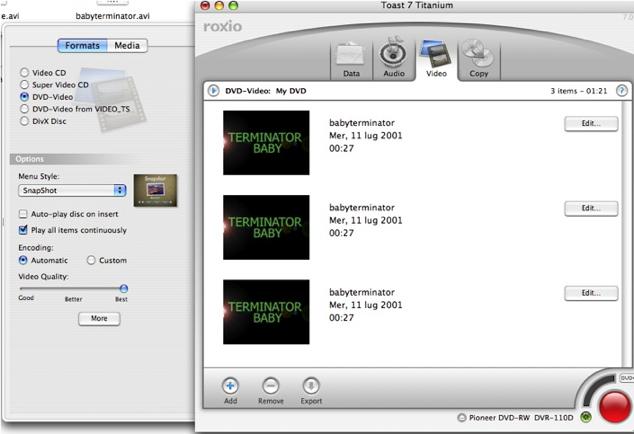Click the Better label on quality slider
This screenshot has height=434, width=634.
click(x=73, y=299)
